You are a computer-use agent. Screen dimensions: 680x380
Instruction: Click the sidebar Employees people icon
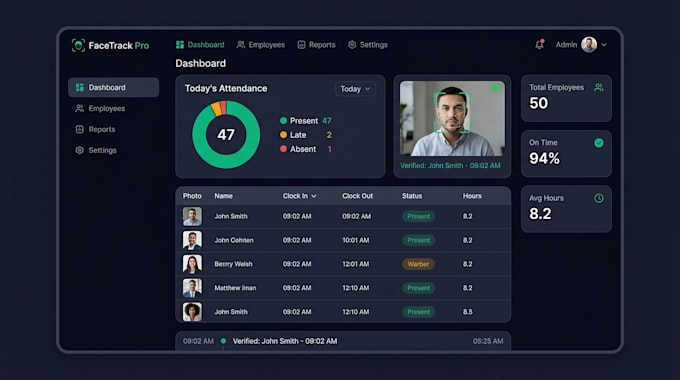79,108
